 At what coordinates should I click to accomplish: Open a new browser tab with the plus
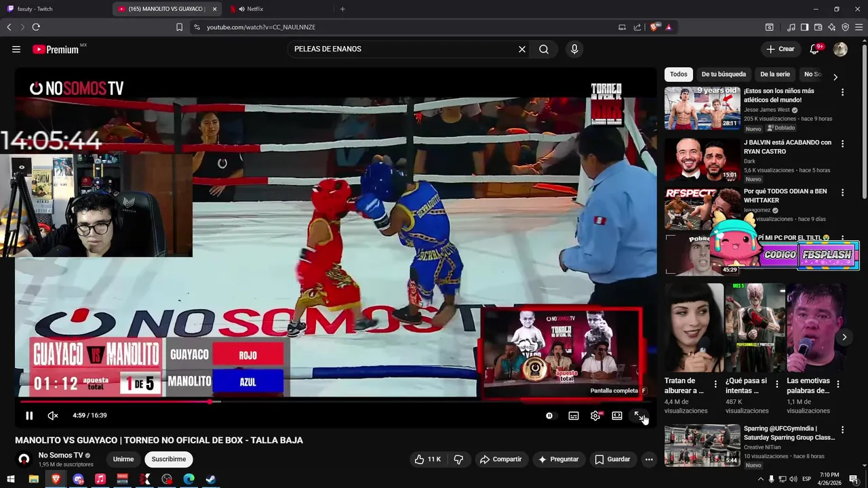click(342, 9)
